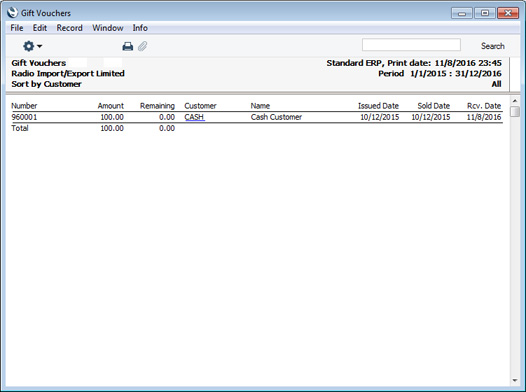526x392 pixels.
Task: Click the printer icon
Action: [x=127, y=46]
